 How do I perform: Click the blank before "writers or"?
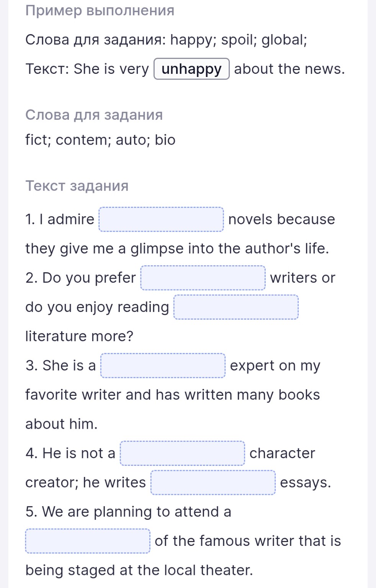(203, 278)
